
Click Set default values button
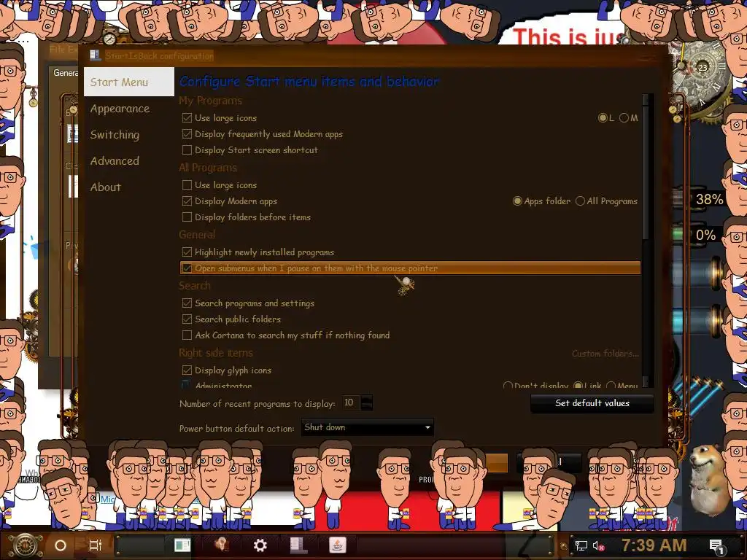pos(592,403)
